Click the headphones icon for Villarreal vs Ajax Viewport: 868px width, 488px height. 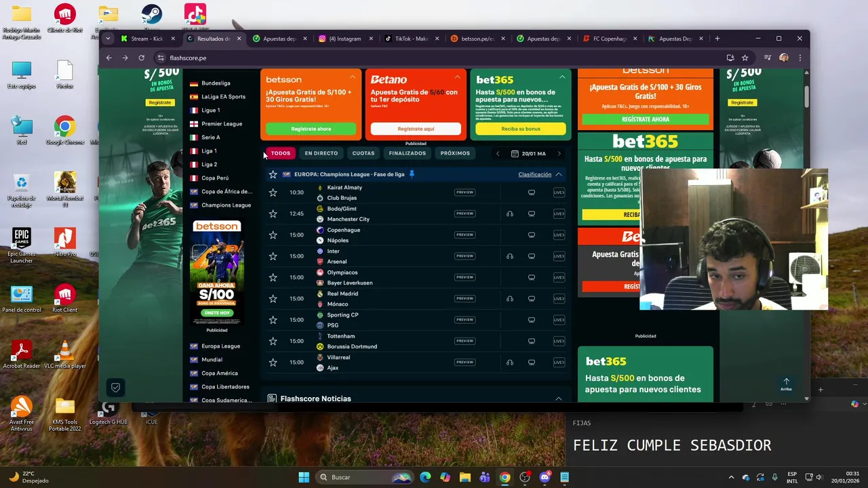tap(509, 362)
